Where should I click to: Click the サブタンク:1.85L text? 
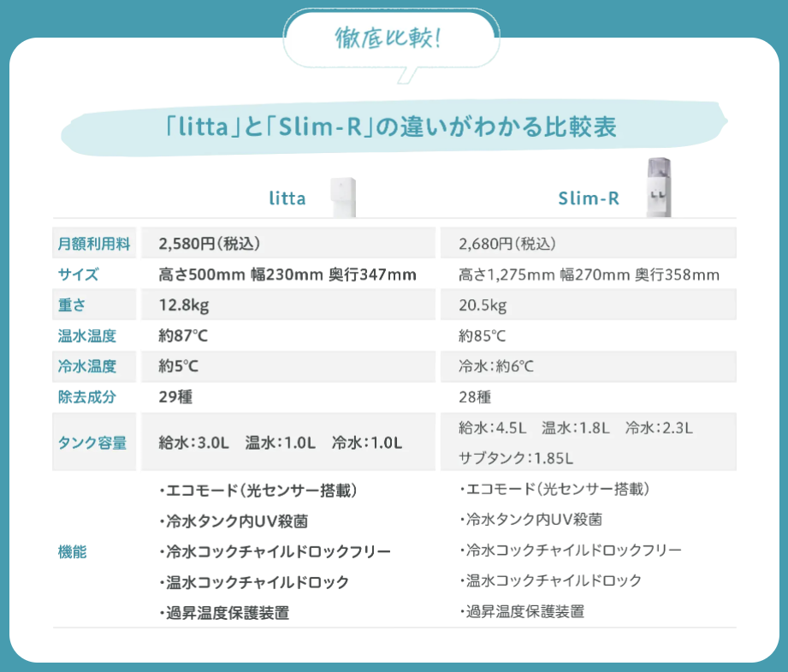pyautogui.click(x=516, y=457)
